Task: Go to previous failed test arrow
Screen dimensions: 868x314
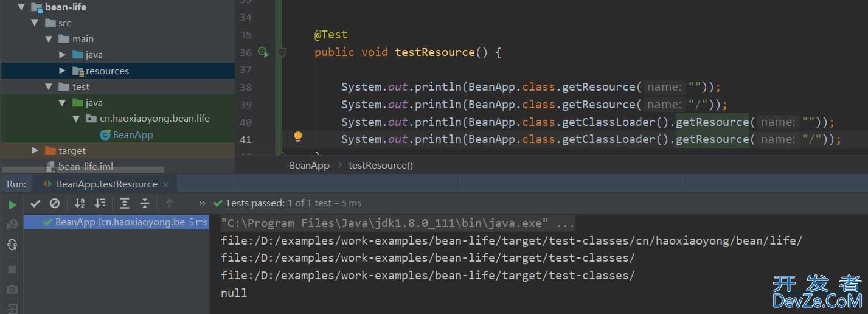Action: click(x=170, y=203)
